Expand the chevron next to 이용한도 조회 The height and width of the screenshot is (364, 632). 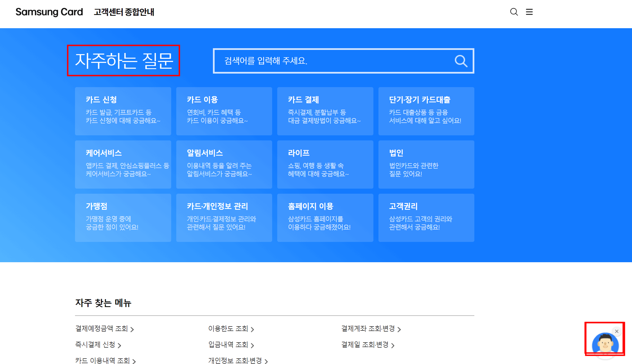click(x=253, y=329)
